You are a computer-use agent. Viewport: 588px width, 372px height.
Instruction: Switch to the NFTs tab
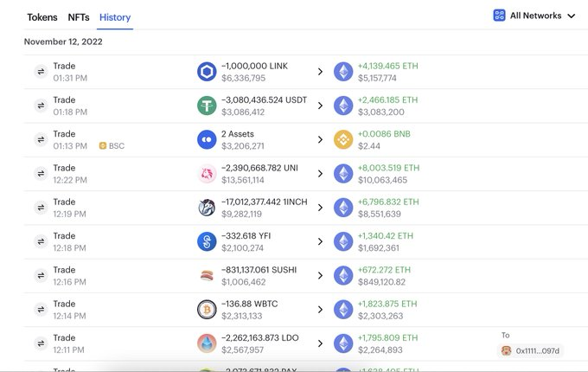(x=79, y=17)
